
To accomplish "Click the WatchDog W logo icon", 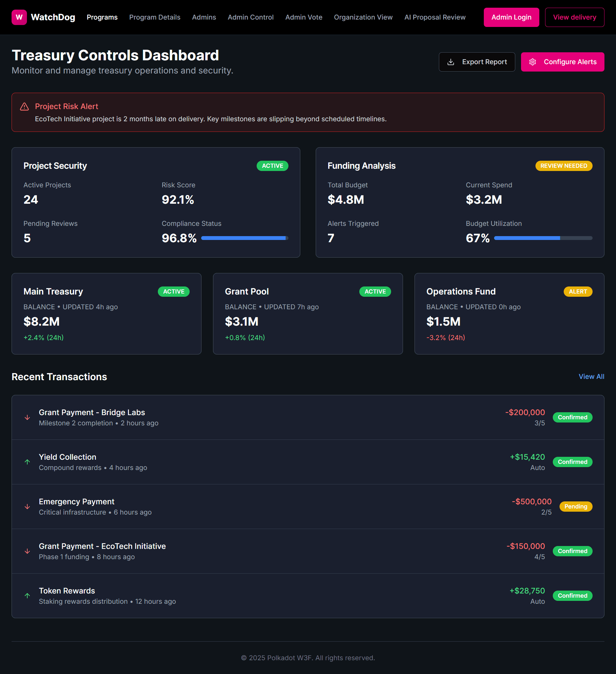I will click(x=19, y=17).
